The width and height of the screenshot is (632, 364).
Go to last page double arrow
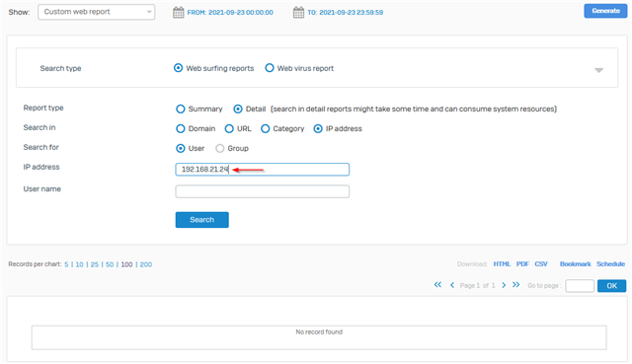click(515, 285)
